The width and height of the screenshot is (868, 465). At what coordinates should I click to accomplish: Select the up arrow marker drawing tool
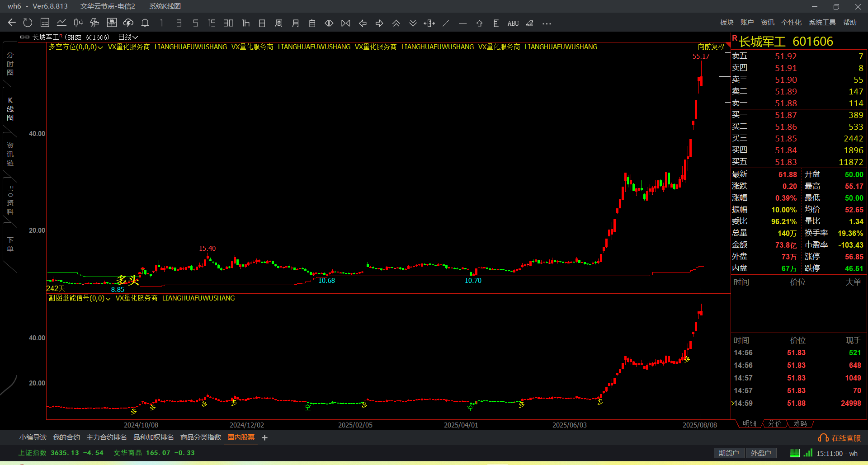tap(480, 23)
